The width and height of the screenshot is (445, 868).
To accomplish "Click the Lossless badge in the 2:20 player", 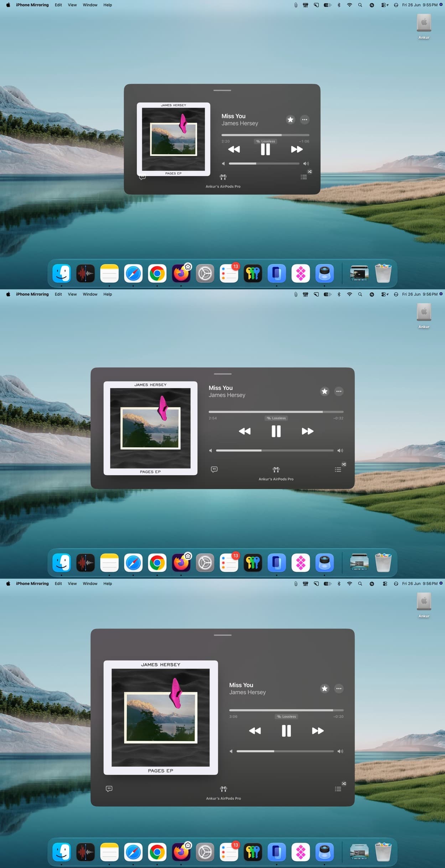I will point(265,141).
